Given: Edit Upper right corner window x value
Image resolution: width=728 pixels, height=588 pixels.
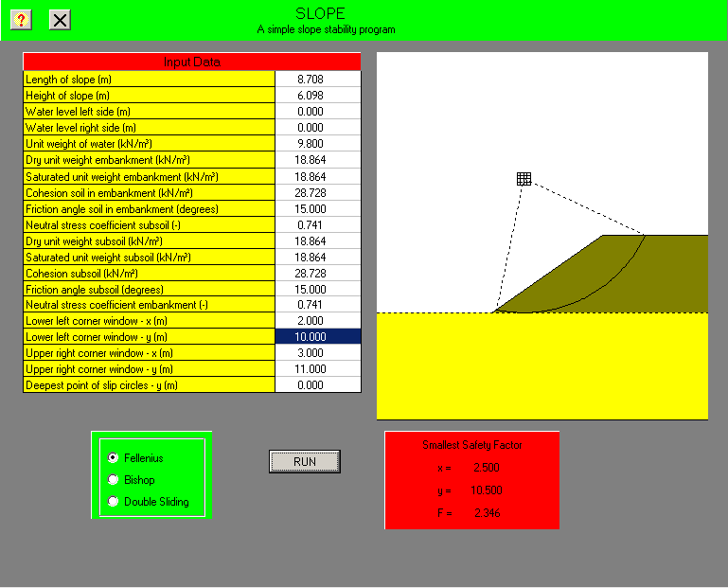Looking at the screenshot, I should (317, 353).
